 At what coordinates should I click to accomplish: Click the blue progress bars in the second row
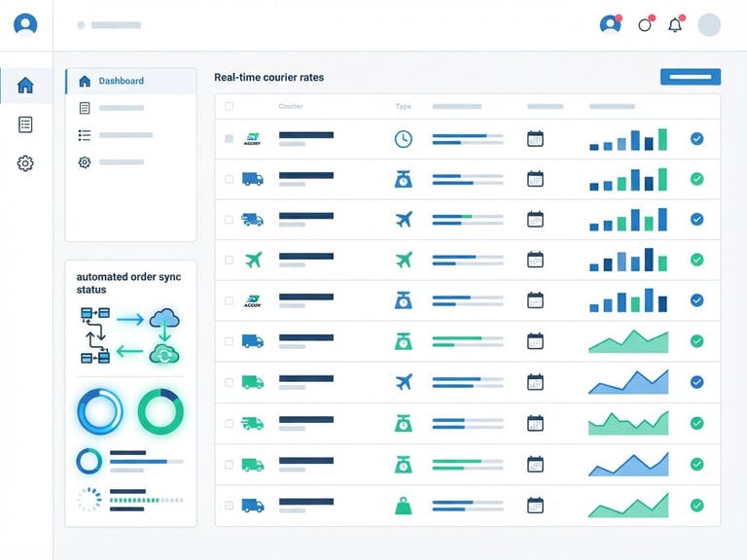click(468, 180)
